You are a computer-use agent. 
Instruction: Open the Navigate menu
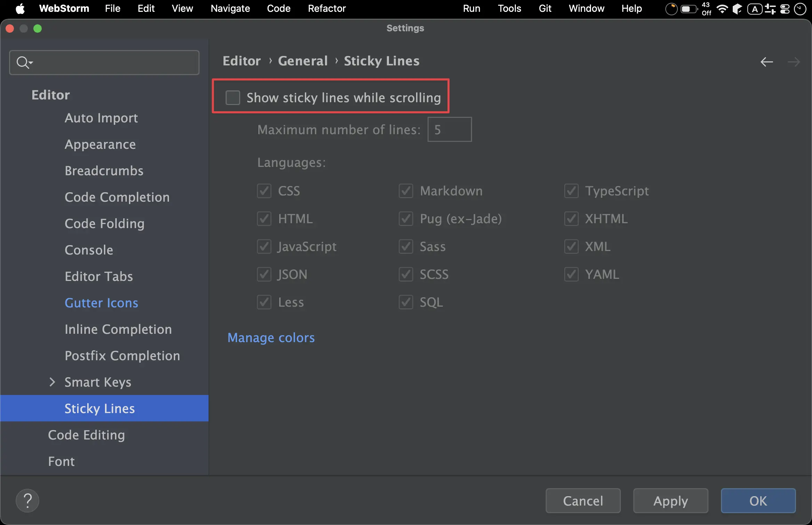coord(230,9)
